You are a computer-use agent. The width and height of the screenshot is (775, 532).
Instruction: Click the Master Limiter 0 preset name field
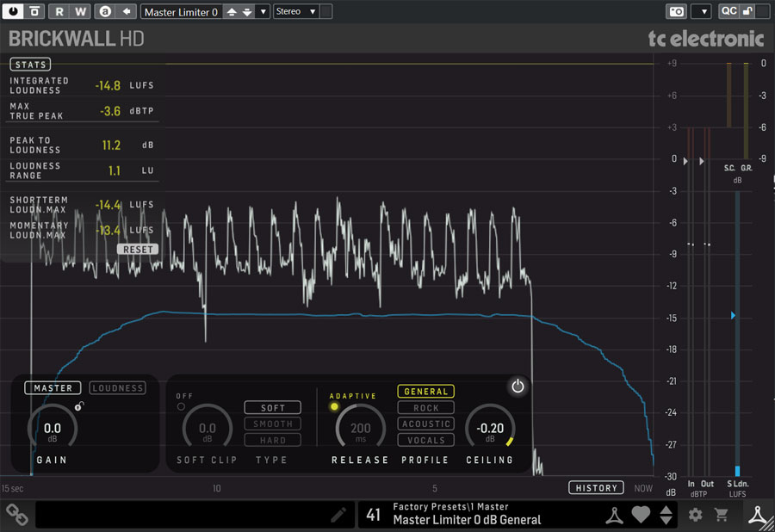click(x=182, y=12)
